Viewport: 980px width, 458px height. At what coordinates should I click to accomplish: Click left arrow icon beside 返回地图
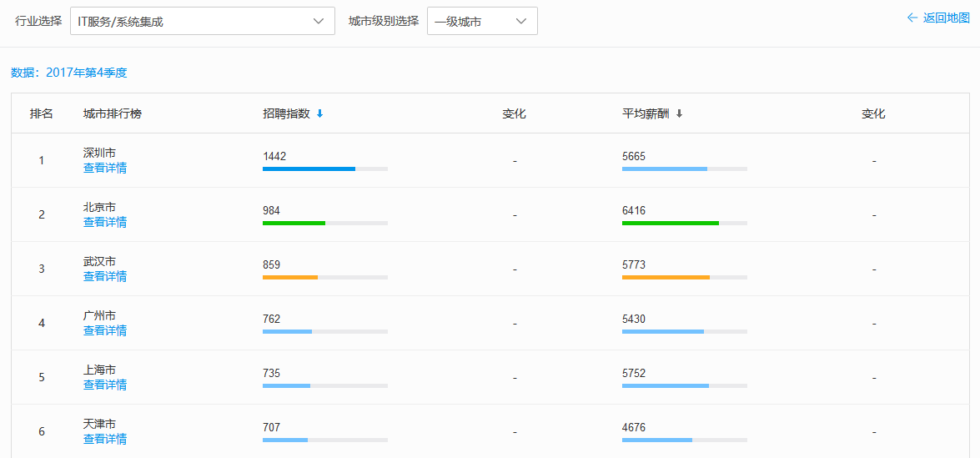(912, 18)
